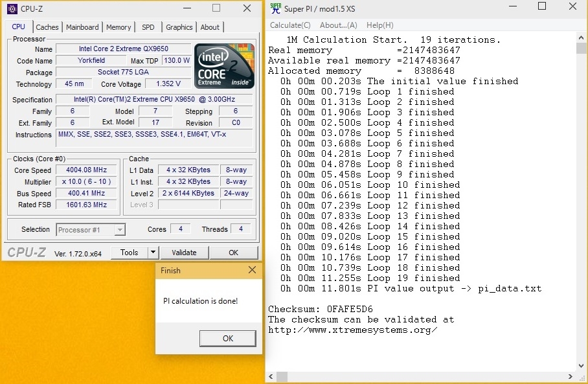Close the Finish dialog with X
Viewport: 588px width, 384px height.
coord(252,270)
